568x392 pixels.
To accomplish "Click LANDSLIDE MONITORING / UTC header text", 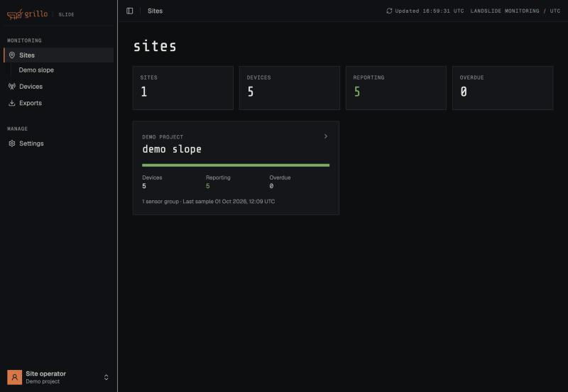I will click(x=515, y=11).
